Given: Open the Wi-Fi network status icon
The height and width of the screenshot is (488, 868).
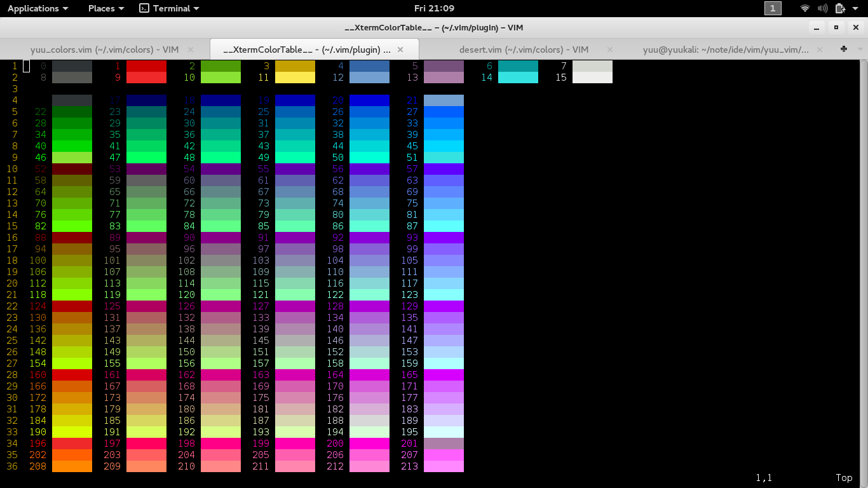Looking at the screenshot, I should (805, 8).
